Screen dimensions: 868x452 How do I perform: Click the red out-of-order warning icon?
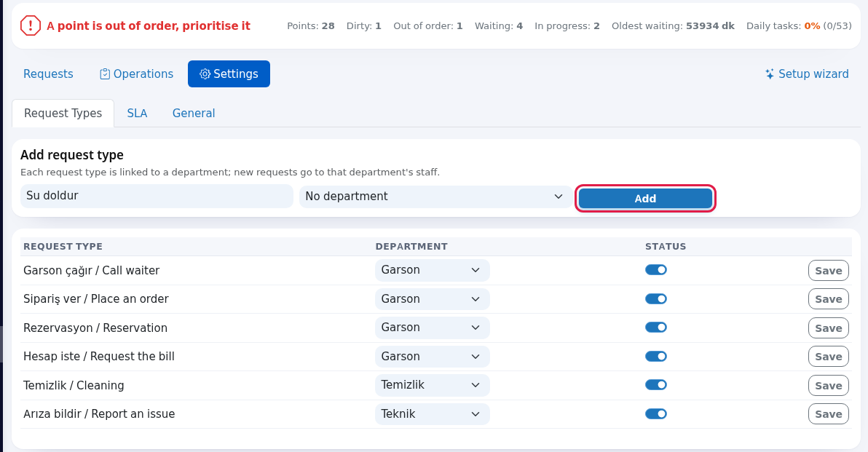coord(31,25)
